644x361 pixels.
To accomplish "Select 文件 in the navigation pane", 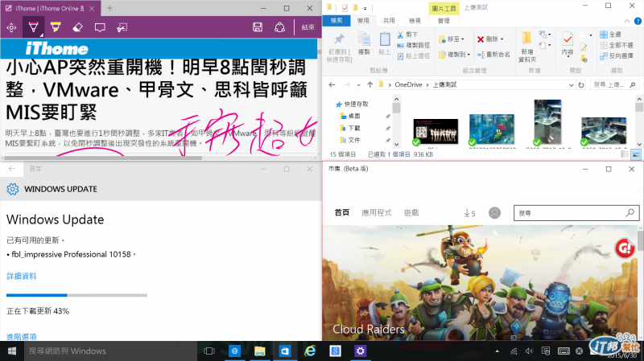I will click(350, 140).
